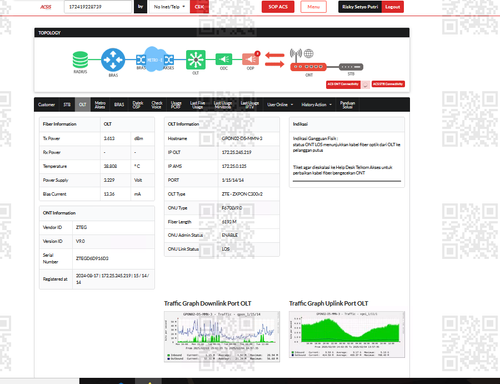Click the green OLT node icon
This screenshot has width=500, height=384.
196,60
